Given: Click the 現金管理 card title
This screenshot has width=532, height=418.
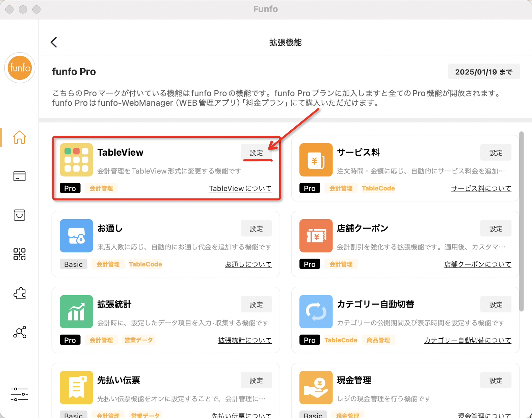Looking at the screenshot, I should point(354,380).
